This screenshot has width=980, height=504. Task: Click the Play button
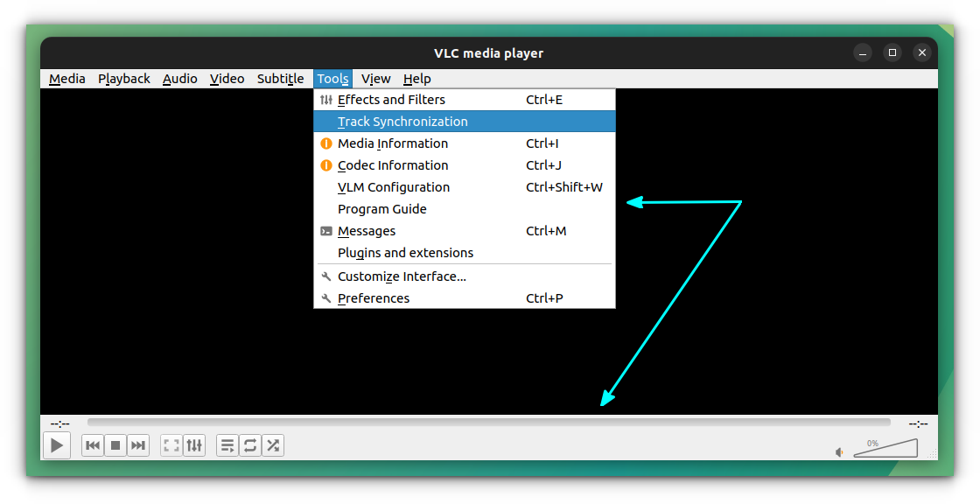(x=56, y=445)
